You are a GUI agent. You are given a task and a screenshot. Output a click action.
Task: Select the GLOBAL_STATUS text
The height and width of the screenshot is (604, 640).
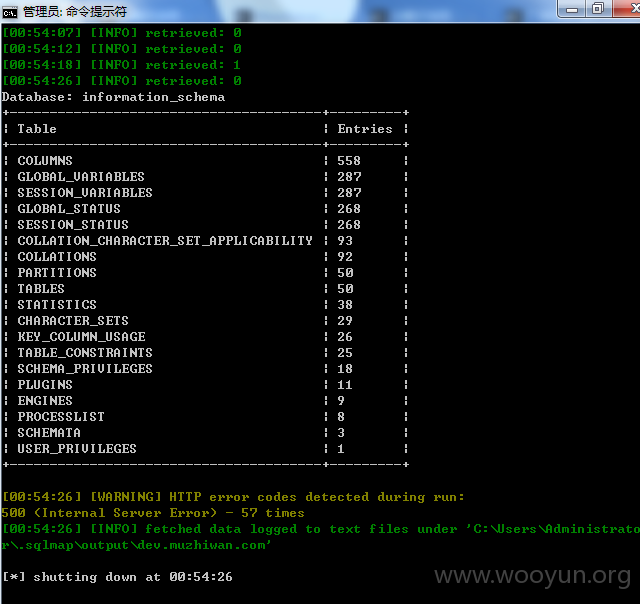[x=69, y=209]
